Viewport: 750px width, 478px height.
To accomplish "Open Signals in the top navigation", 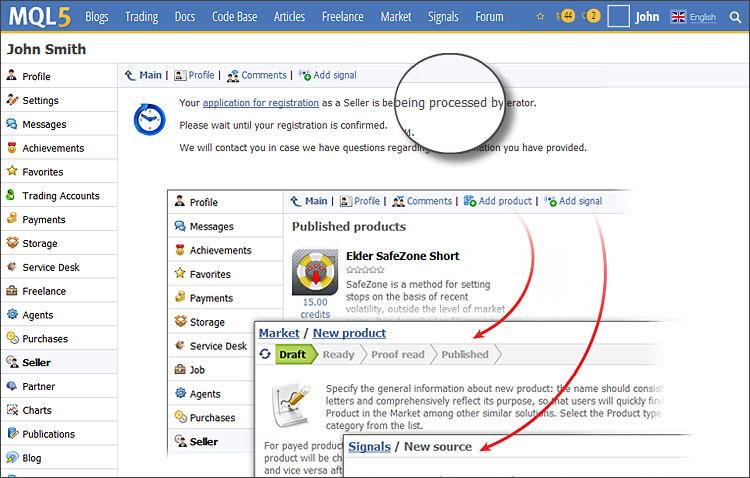I will (443, 17).
